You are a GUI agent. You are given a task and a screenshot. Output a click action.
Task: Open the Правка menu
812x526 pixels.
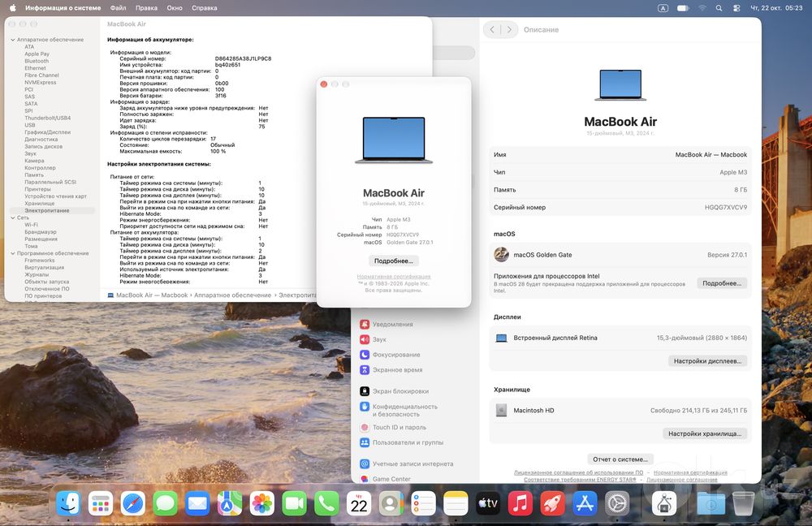[x=146, y=8]
